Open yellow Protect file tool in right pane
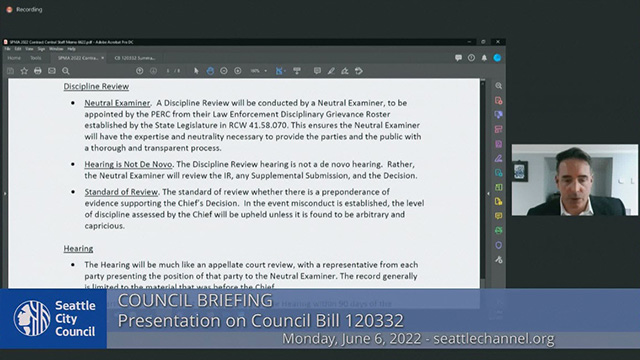This screenshot has height=360, width=640. click(x=498, y=202)
